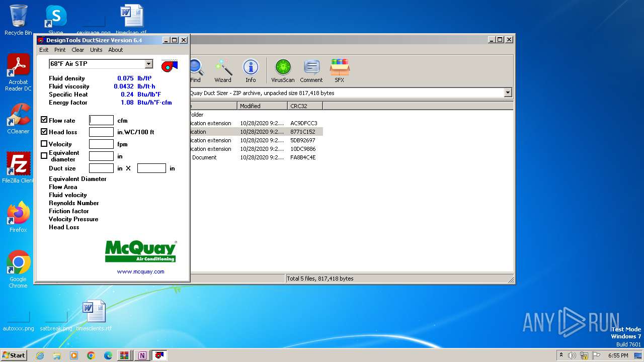Select the Document row FA8B4C4E

[257, 157]
